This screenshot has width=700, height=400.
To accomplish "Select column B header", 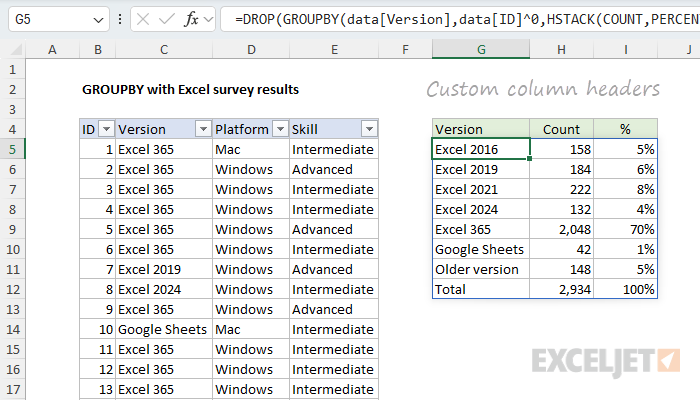I will pyautogui.click(x=98, y=50).
